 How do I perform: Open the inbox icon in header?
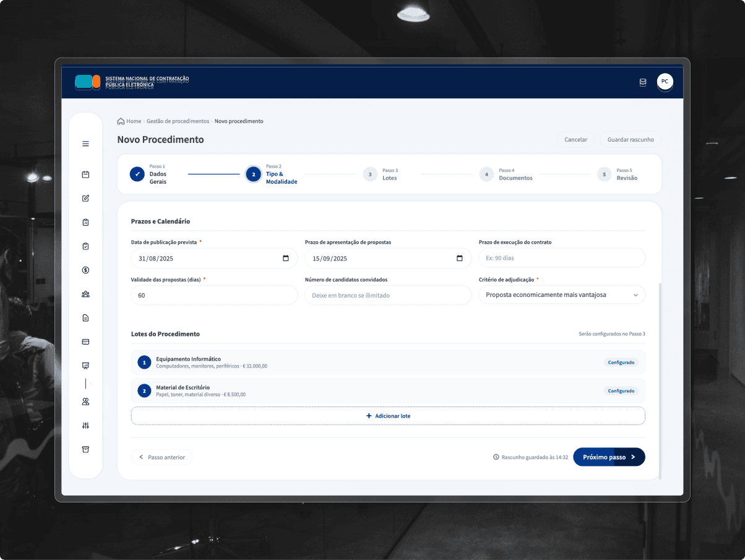(x=643, y=82)
